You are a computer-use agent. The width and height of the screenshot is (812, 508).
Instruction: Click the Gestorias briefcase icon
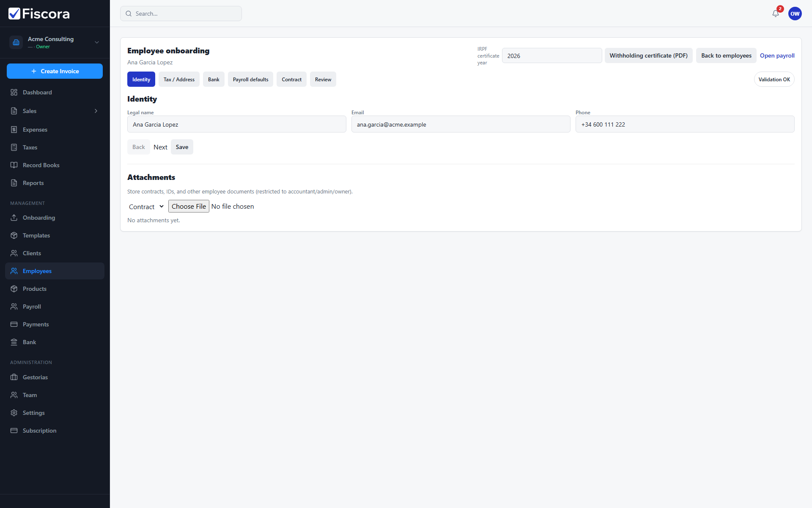pyautogui.click(x=14, y=377)
